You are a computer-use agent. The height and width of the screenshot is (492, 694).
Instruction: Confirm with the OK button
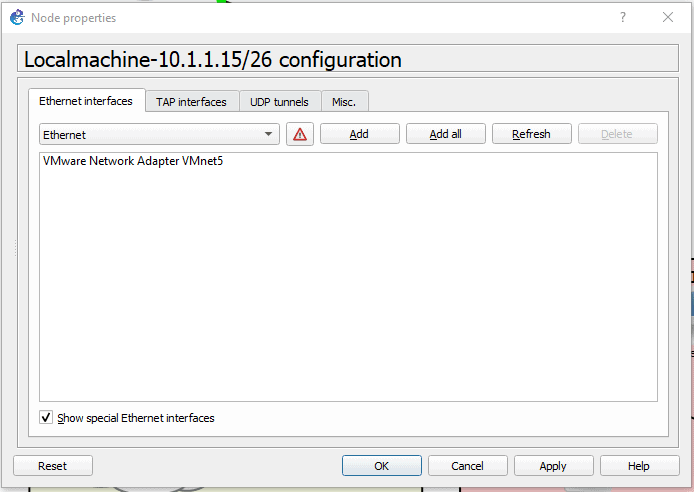coord(382,466)
